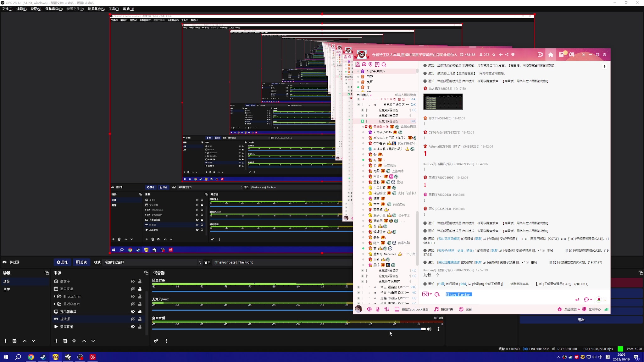Unlock the 窗口采集 source lock
Viewport: 644px width, 362px height.
click(x=140, y=289)
